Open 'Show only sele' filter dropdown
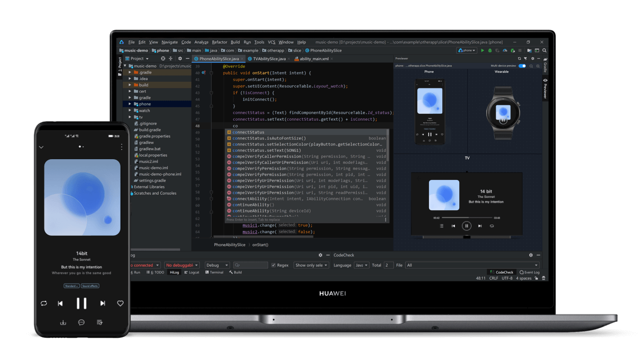The width and height of the screenshot is (644, 359). (311, 265)
